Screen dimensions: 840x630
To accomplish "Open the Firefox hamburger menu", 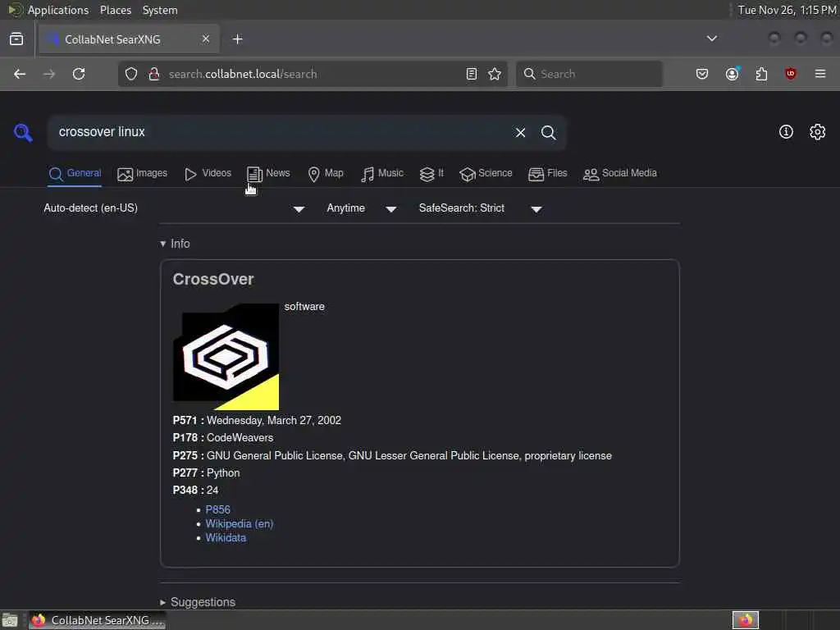I will point(819,74).
